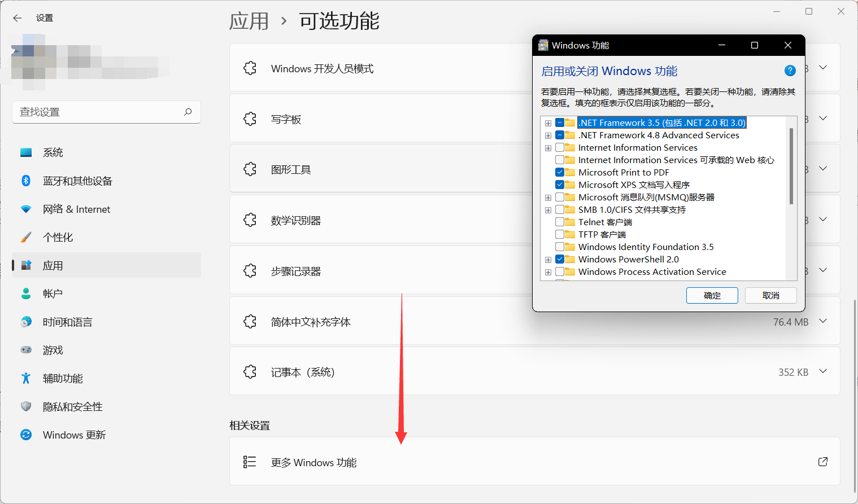Click the features list vertical scrollbar
The image size is (858, 504).
pyautogui.click(x=791, y=166)
